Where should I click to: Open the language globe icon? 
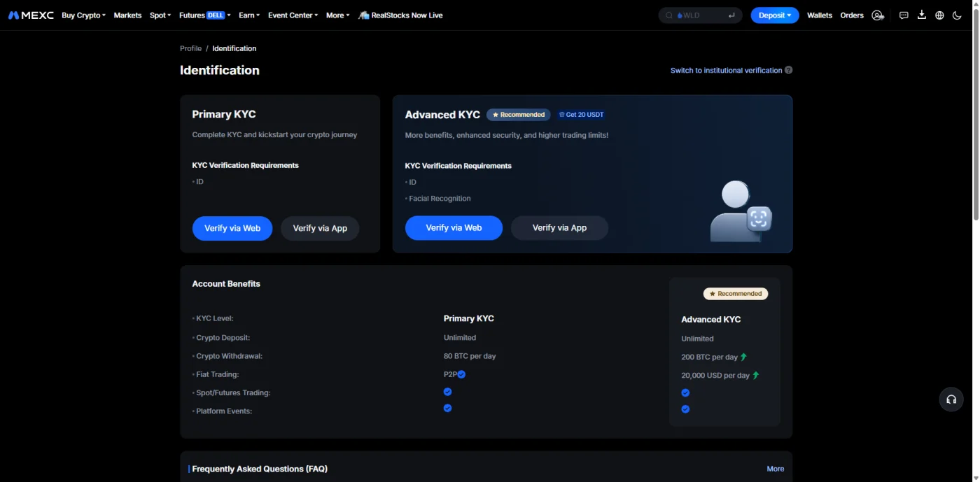coord(939,15)
